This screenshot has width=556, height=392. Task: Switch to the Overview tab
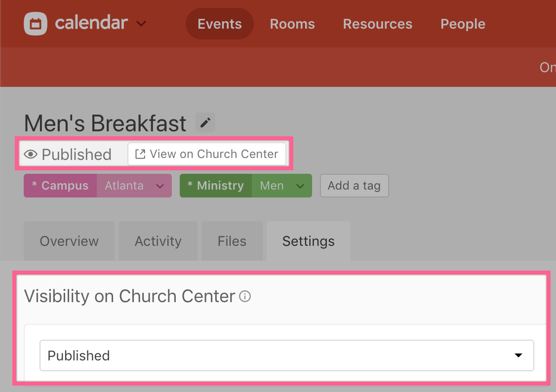(x=69, y=241)
